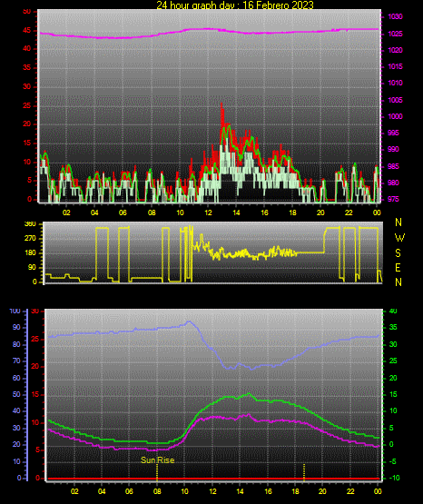Click the 1030 pressure axis label
This screenshot has width=423, height=504.
pyautogui.click(x=395, y=16)
